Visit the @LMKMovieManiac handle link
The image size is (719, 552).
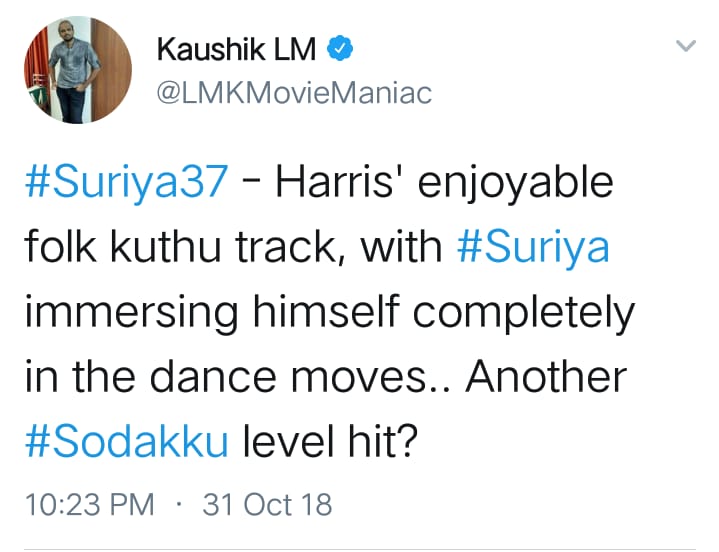[294, 93]
